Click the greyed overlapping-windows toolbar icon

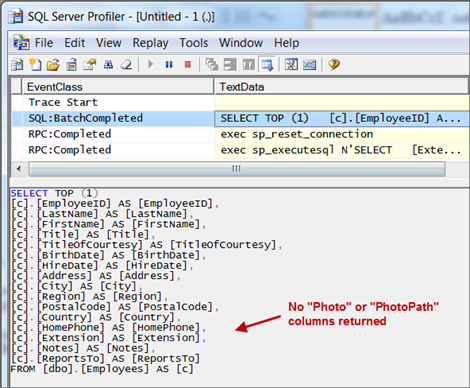coord(211,64)
